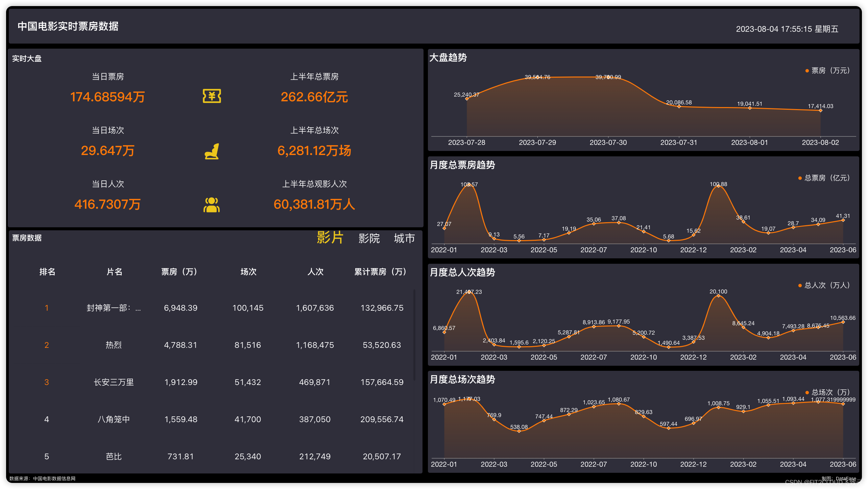Select the 长安三万里 movie row
This screenshot has height=489, width=868.
[x=114, y=382]
